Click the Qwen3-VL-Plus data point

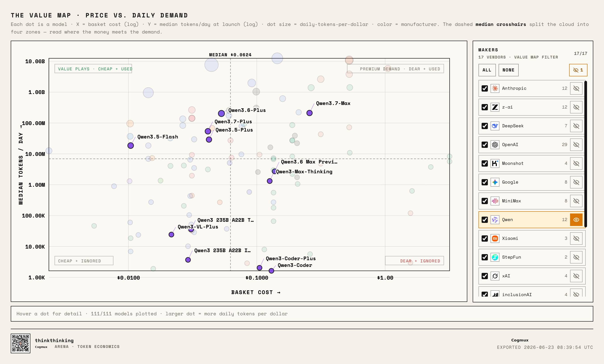pyautogui.click(x=171, y=234)
